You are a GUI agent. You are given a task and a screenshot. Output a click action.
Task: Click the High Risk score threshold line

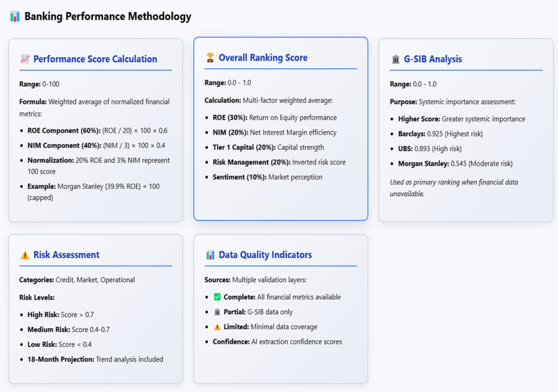click(x=61, y=315)
